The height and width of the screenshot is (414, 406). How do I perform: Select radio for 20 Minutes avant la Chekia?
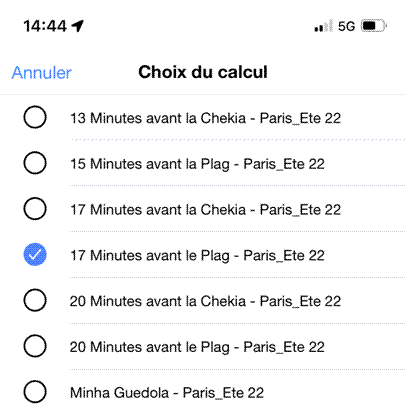(x=35, y=300)
